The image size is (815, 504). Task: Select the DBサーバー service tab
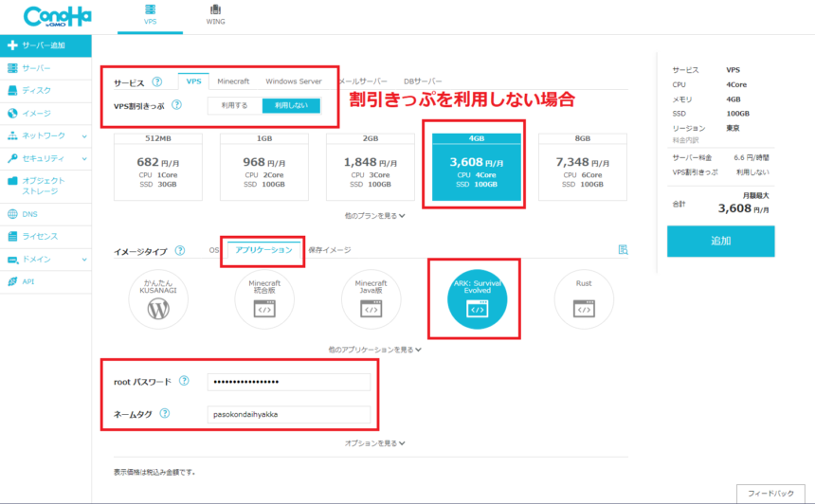point(423,81)
